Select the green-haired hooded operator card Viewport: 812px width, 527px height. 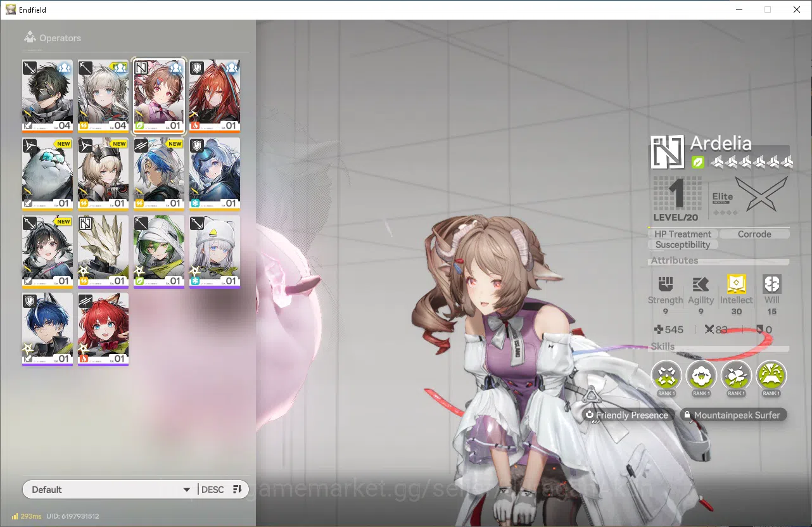(x=159, y=251)
